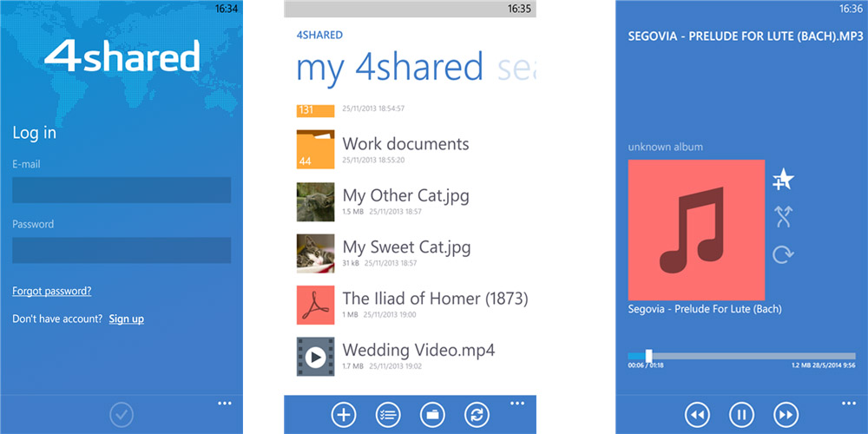This screenshot has width=868, height=434.
Task: Skip to previous track with rewind button
Action: pos(697,415)
